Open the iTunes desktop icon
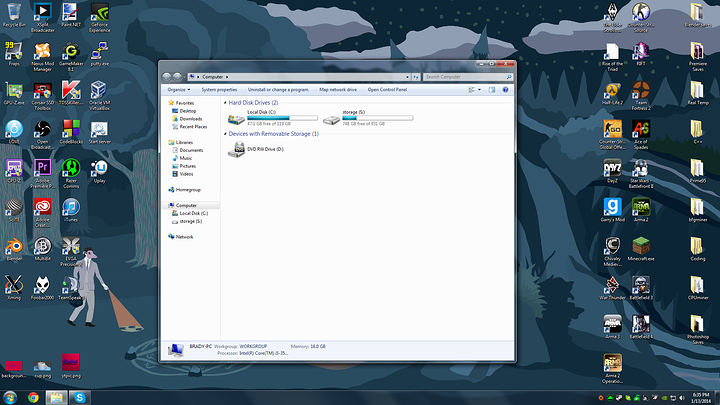This screenshot has height=405, width=720. 70,206
